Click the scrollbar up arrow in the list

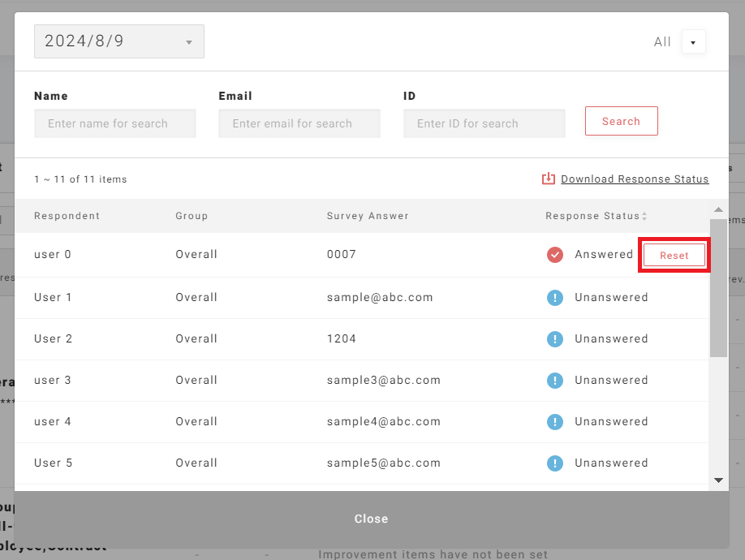coord(718,209)
